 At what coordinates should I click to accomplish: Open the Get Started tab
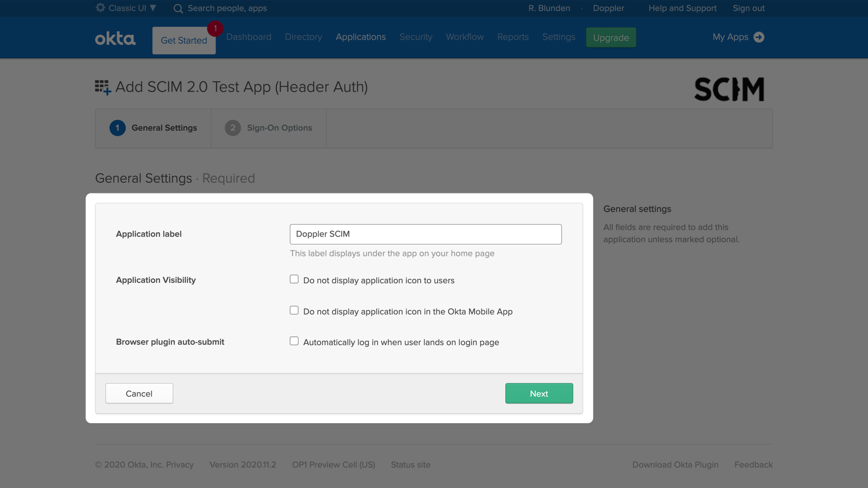click(x=184, y=41)
